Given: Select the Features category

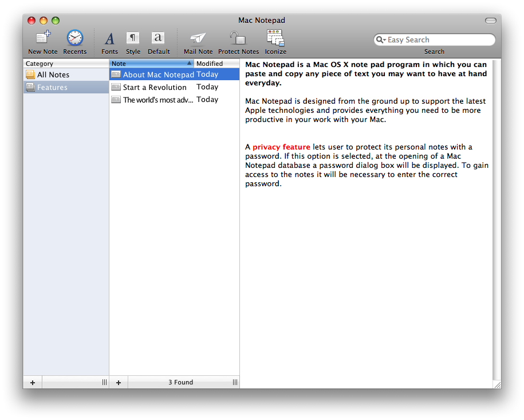Looking at the screenshot, I should coord(66,87).
